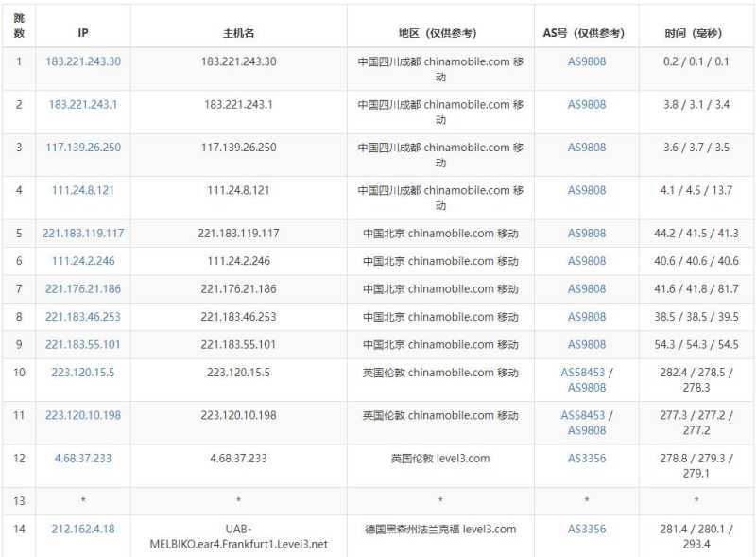Open IP link 183.221.243.30

point(83,61)
